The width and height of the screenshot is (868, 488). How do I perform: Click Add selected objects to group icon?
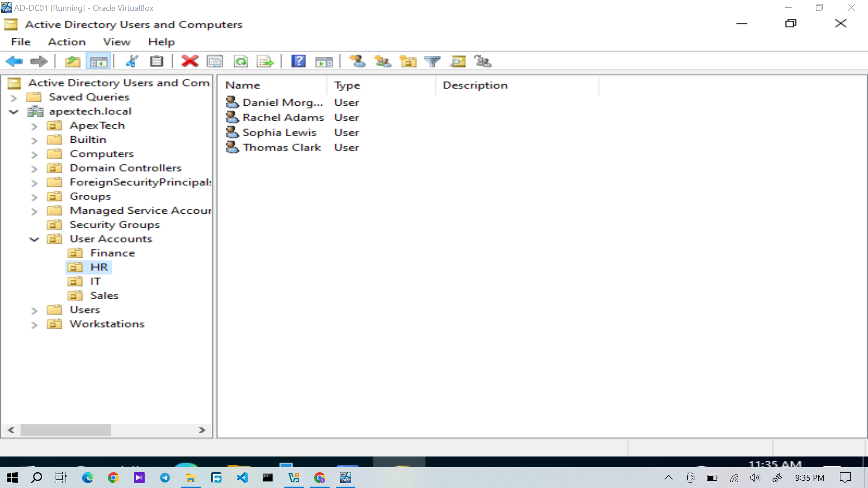click(x=483, y=61)
